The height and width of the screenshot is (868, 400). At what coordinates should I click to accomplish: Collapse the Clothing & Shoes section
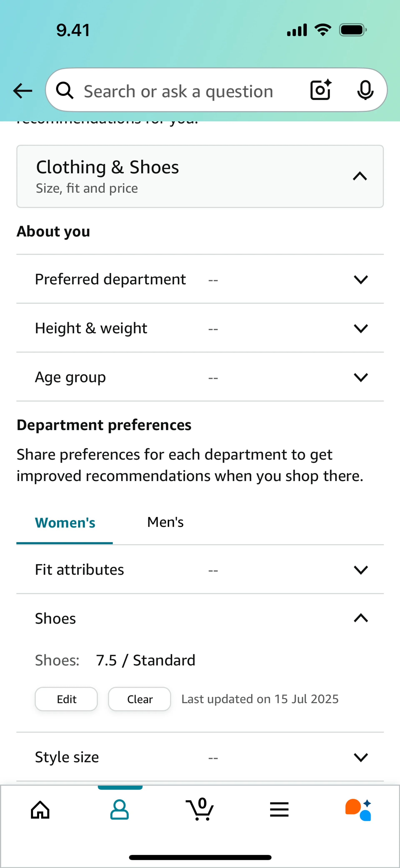click(360, 176)
